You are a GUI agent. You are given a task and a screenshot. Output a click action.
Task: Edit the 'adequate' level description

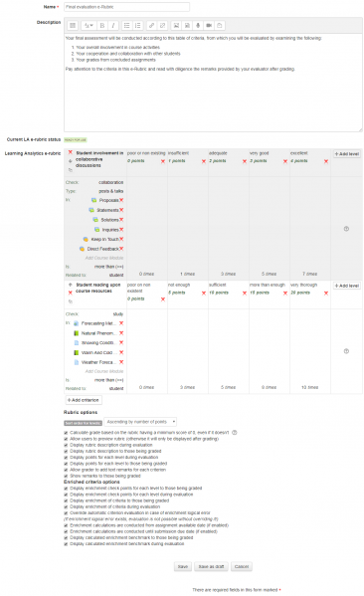218,153
